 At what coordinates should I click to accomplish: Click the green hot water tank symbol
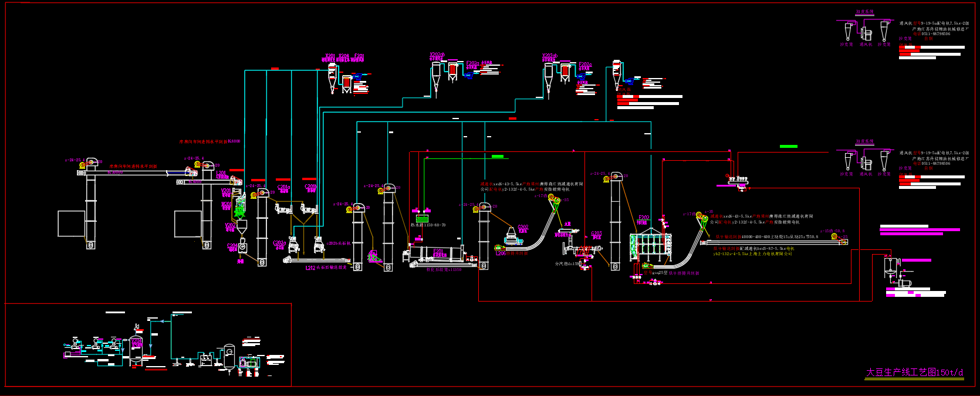(x=422, y=218)
